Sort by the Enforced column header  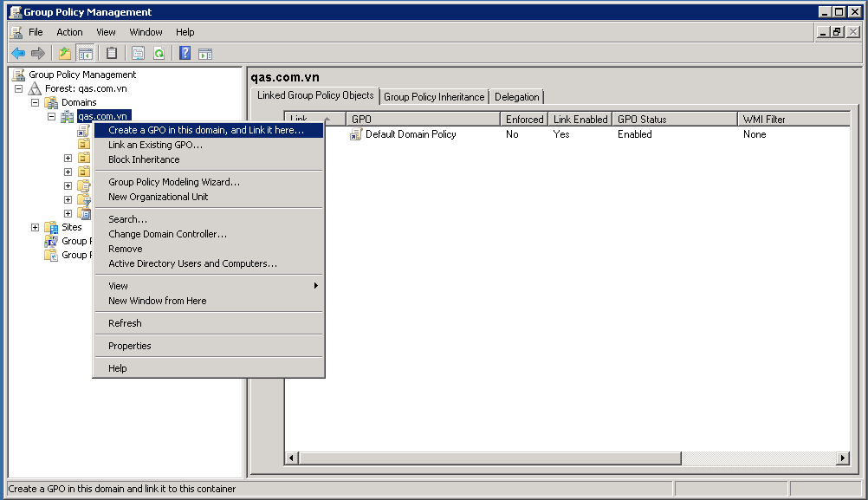524,120
